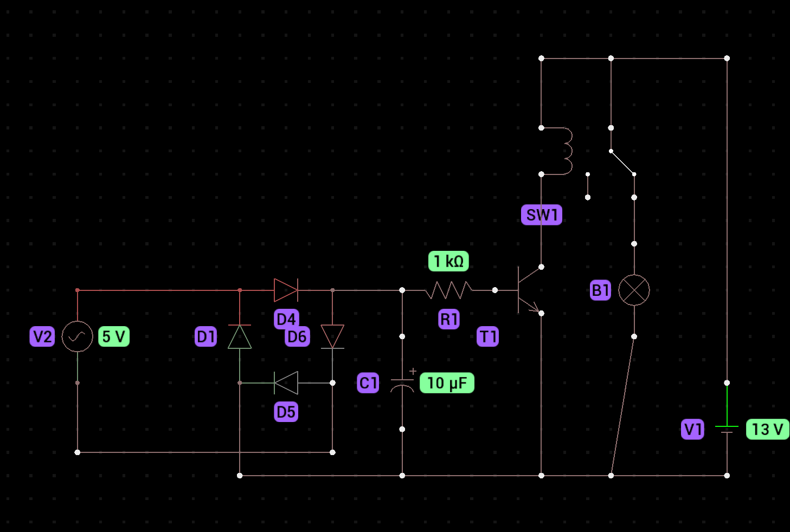Click the V1 label

(693, 430)
